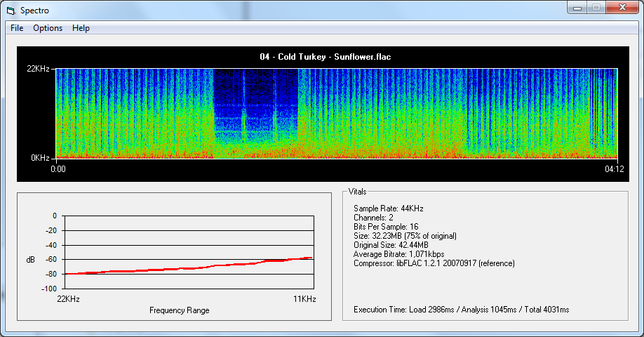644x337 pixels.
Task: Click the Spectro app icon in title bar
Action: 11,10
